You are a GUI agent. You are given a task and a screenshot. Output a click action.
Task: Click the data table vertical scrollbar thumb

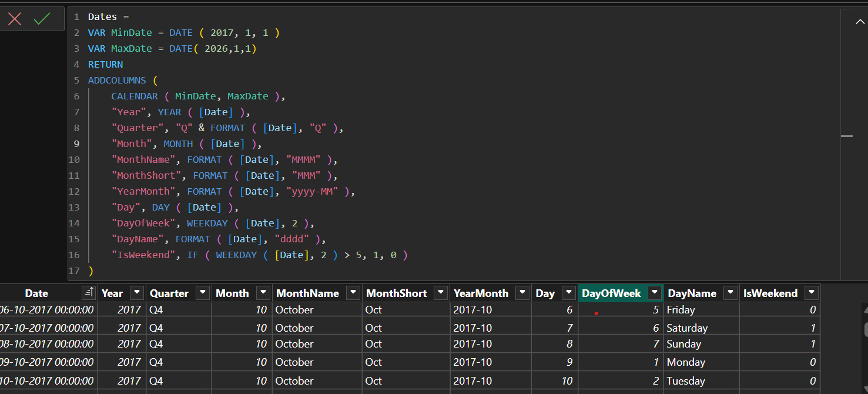(x=866, y=329)
